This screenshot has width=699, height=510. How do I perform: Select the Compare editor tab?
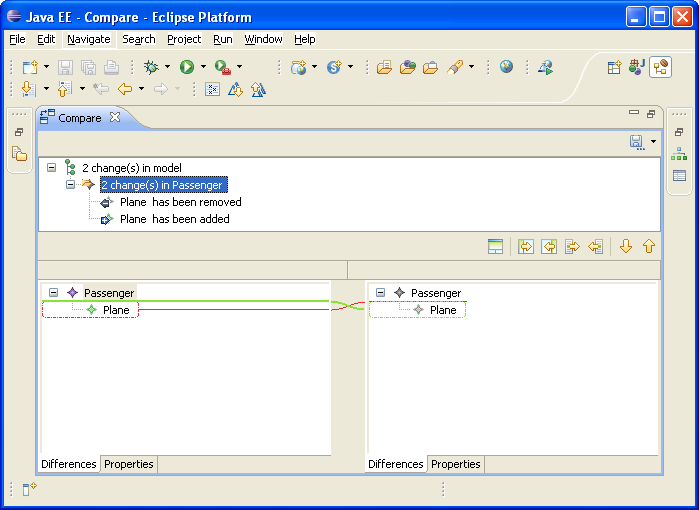tap(79, 118)
